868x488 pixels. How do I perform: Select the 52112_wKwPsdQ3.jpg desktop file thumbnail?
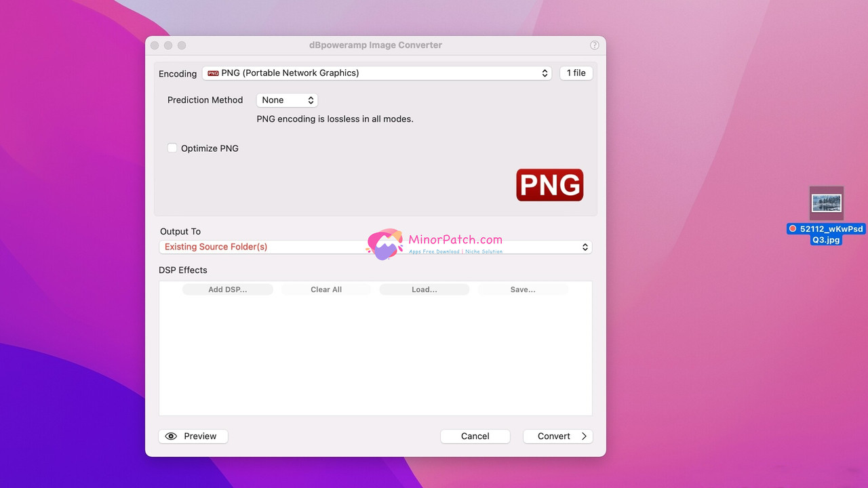click(x=827, y=203)
